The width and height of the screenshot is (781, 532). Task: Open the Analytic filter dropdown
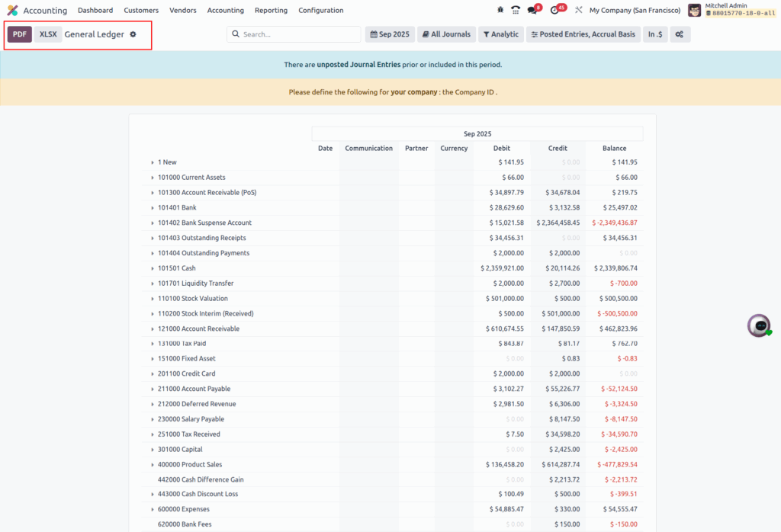[500, 34]
